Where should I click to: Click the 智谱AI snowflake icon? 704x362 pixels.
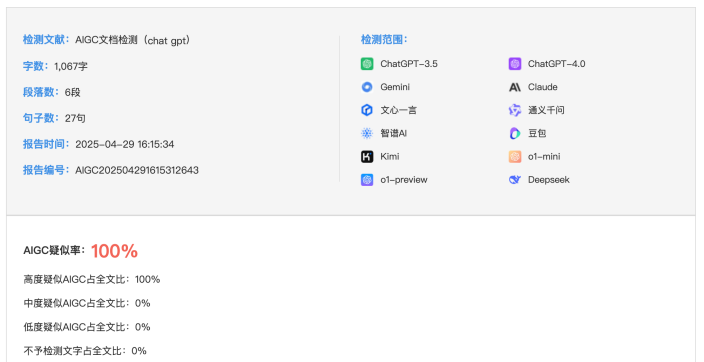click(x=367, y=133)
